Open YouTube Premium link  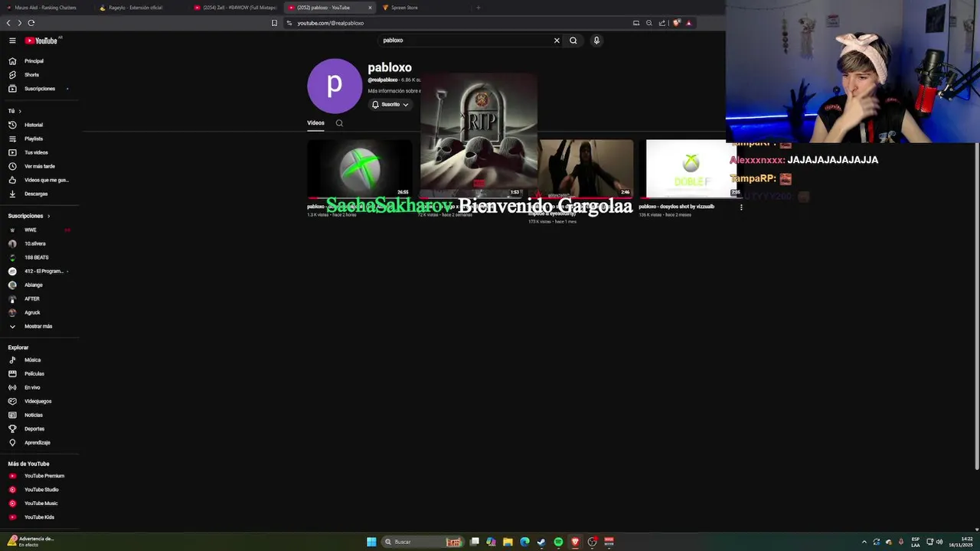(x=44, y=476)
